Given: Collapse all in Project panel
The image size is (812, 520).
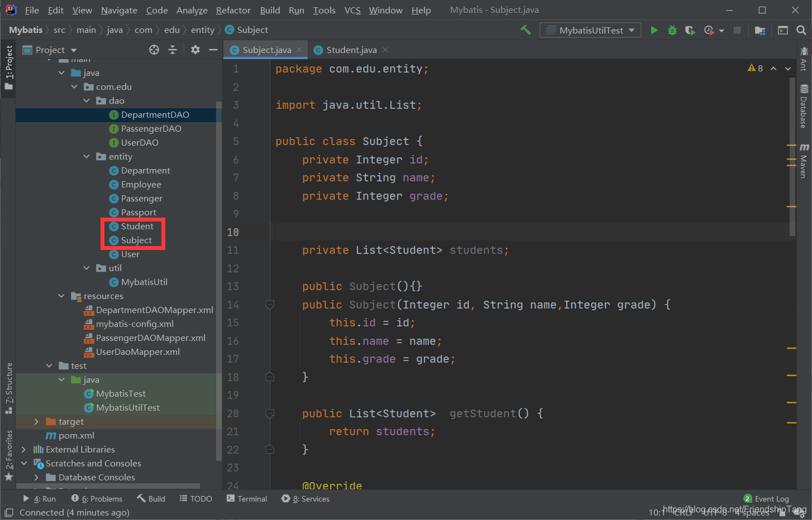Looking at the screenshot, I should (173, 50).
